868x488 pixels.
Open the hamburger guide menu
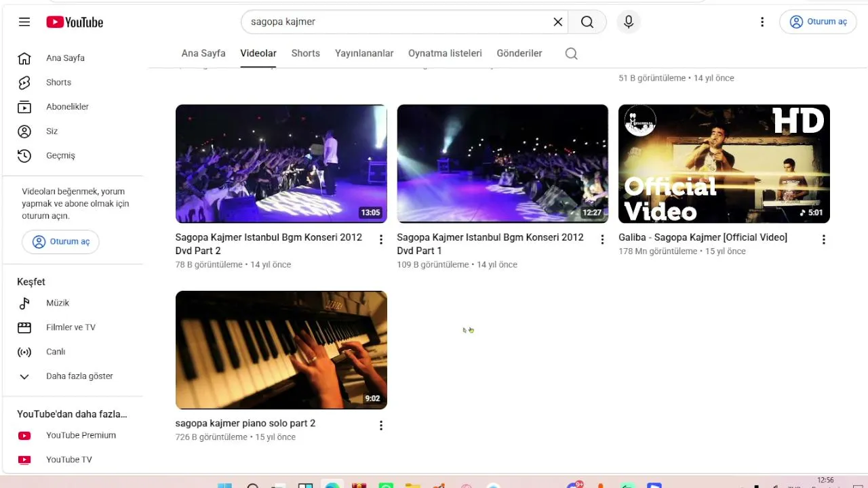click(24, 22)
